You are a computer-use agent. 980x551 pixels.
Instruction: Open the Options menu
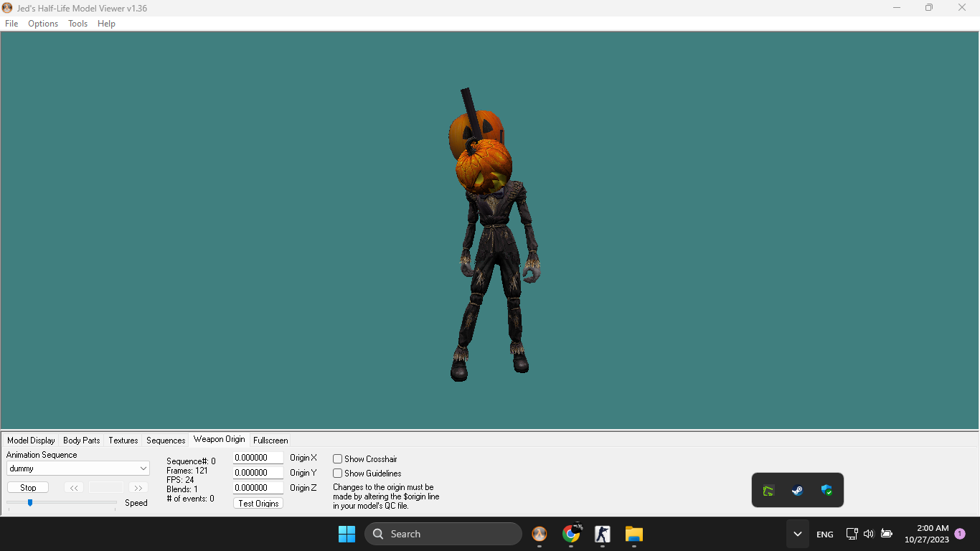(43, 24)
